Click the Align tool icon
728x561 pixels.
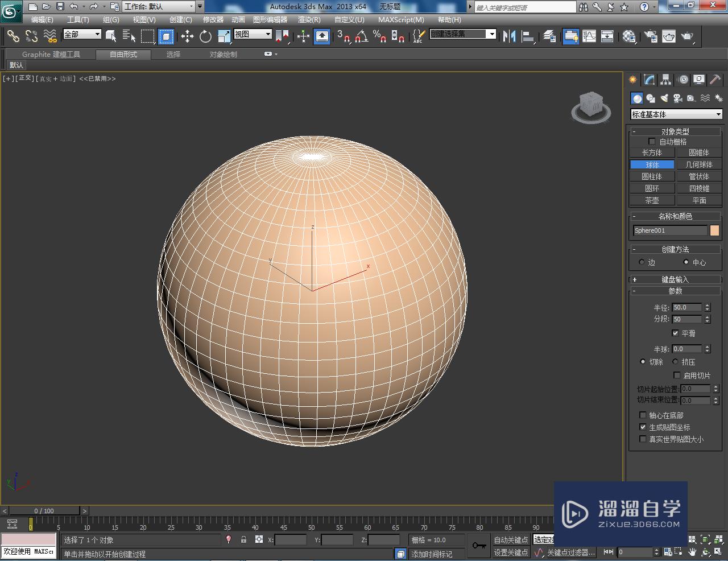[x=528, y=36]
